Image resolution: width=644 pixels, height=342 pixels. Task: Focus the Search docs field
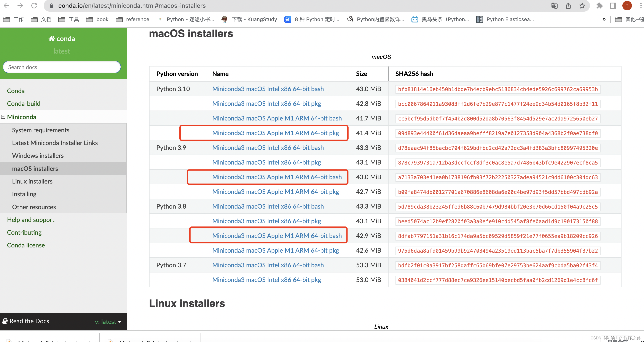[62, 67]
